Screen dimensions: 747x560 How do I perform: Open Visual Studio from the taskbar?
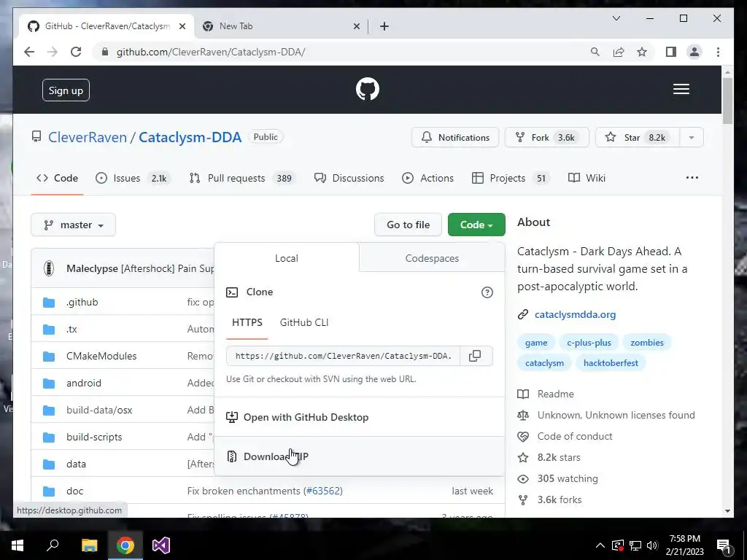pyautogui.click(x=161, y=545)
